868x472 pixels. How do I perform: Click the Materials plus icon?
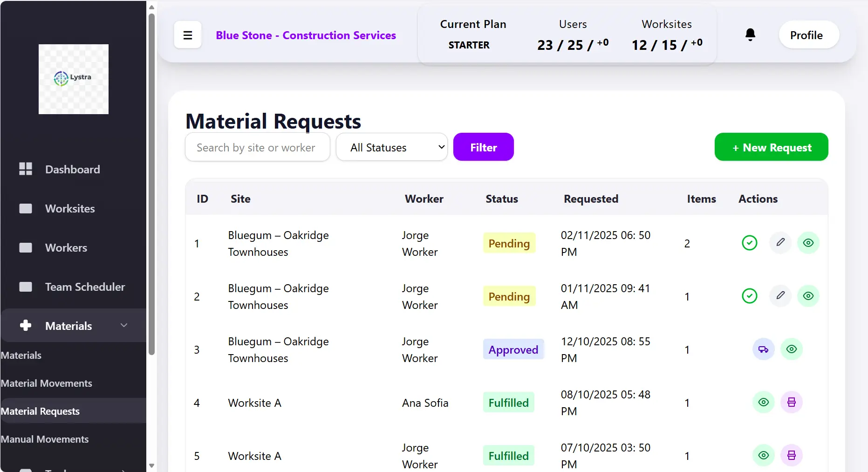pyautogui.click(x=26, y=325)
